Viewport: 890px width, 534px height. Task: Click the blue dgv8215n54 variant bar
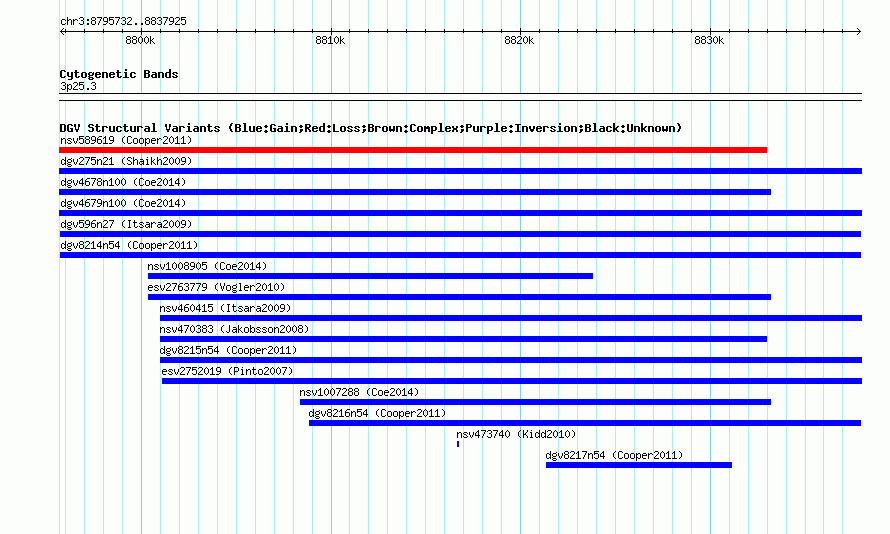pyautogui.click(x=511, y=360)
